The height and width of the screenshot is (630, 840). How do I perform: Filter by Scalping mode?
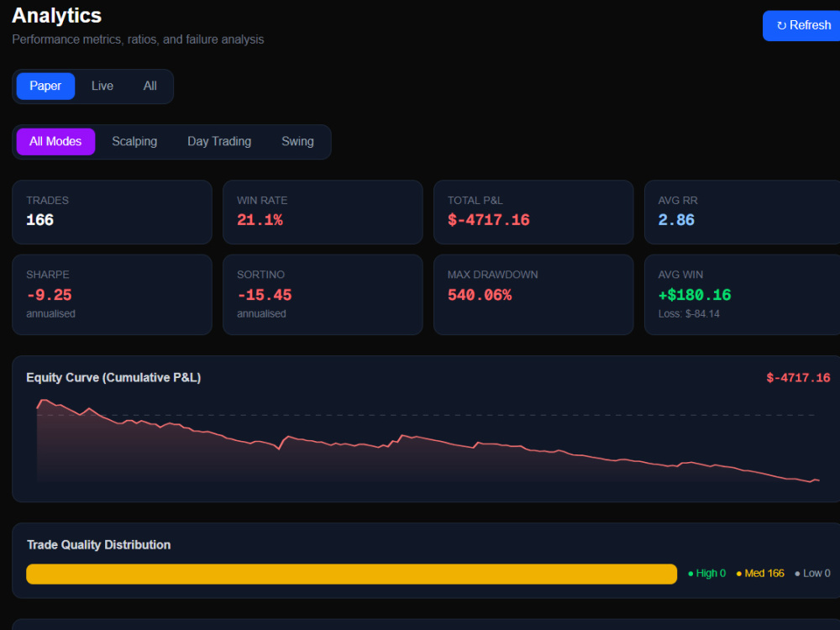pyautogui.click(x=134, y=141)
